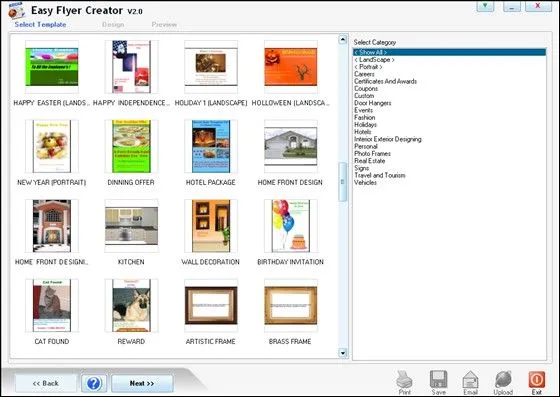Select the Hotel Package template
560x397 pixels.
[211, 146]
